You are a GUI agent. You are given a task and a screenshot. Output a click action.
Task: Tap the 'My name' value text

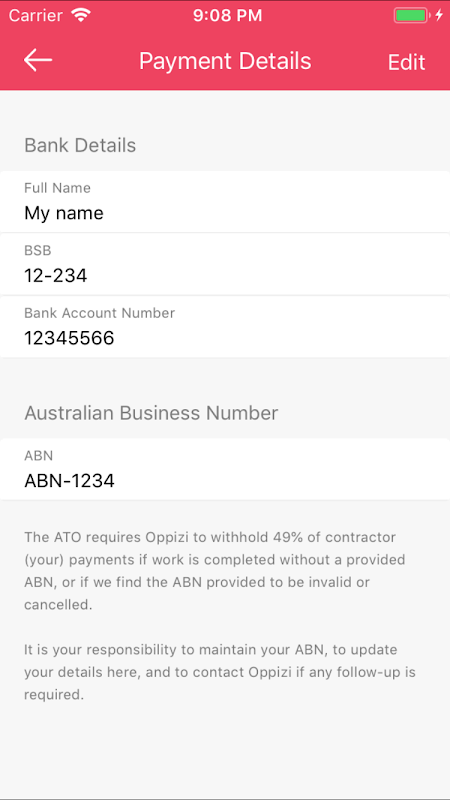point(64,213)
